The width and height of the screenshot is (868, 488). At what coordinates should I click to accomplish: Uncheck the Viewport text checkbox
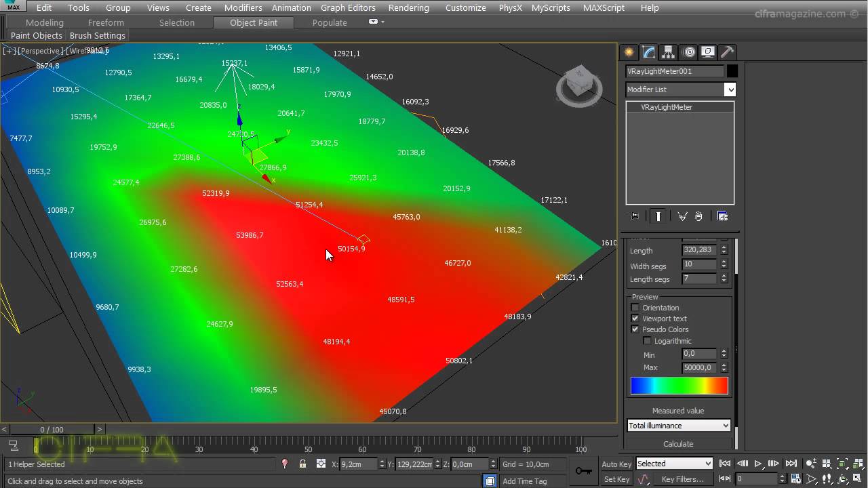[x=635, y=319]
